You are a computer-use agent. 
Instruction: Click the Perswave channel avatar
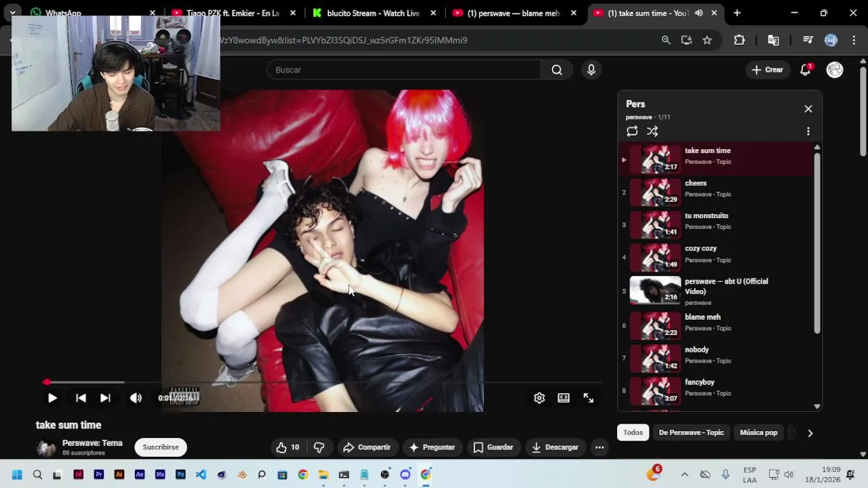45,447
